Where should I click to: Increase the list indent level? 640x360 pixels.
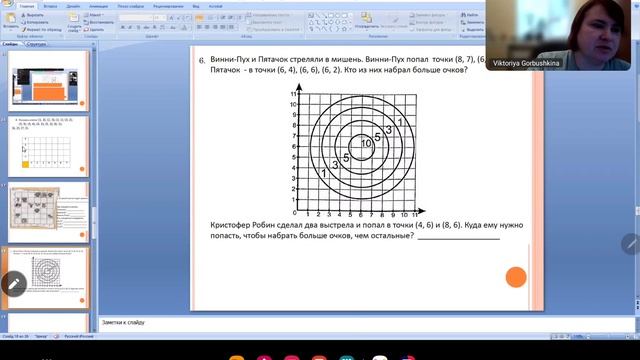point(231,18)
